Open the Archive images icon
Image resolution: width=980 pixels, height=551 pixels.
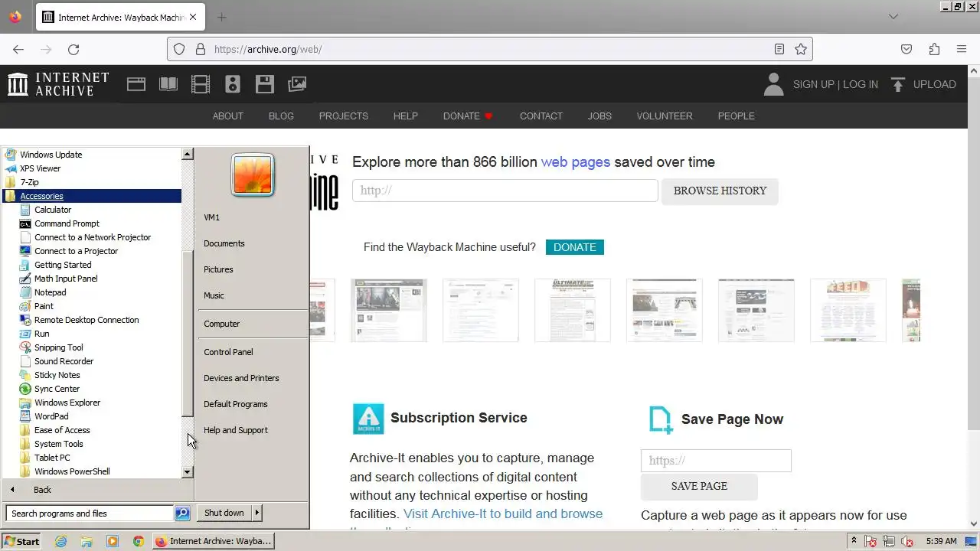click(x=297, y=84)
